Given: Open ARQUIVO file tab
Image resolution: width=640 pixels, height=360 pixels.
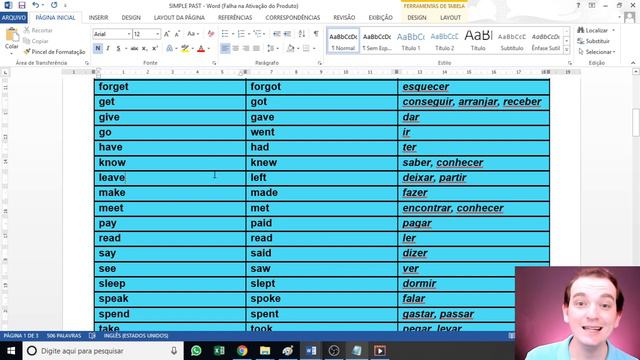Looking at the screenshot, I should coord(14,18).
